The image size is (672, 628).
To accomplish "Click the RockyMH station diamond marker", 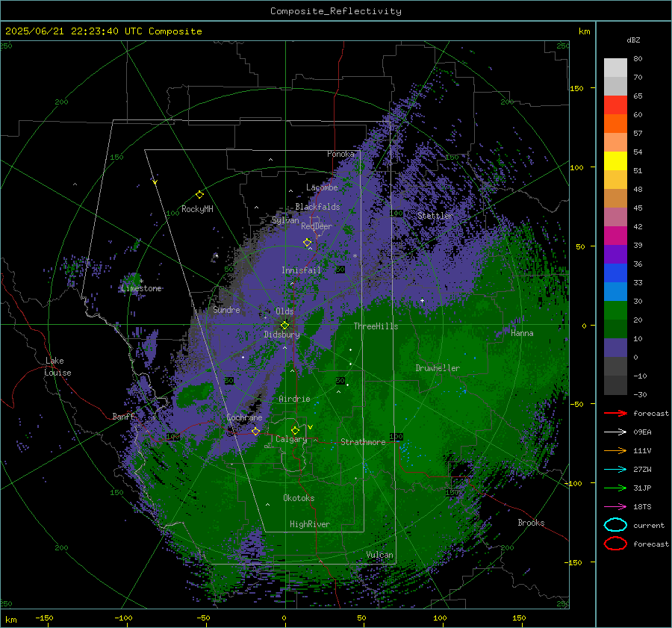I will coord(199,195).
